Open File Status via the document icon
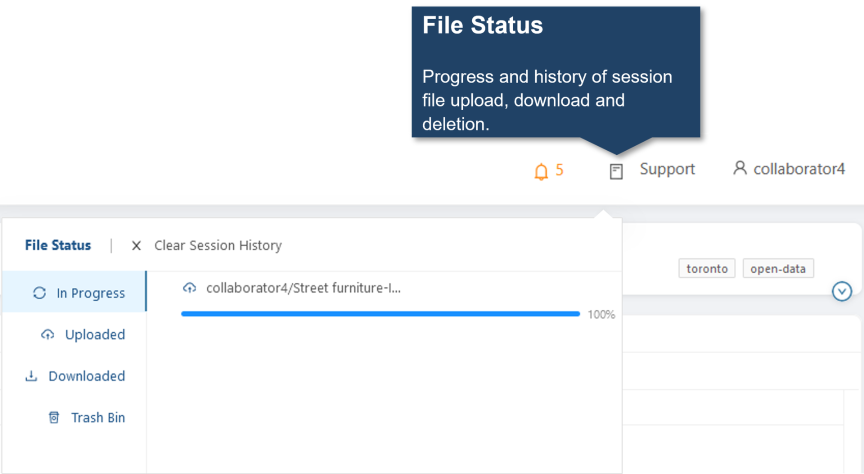This screenshot has height=474, width=864. (616, 172)
